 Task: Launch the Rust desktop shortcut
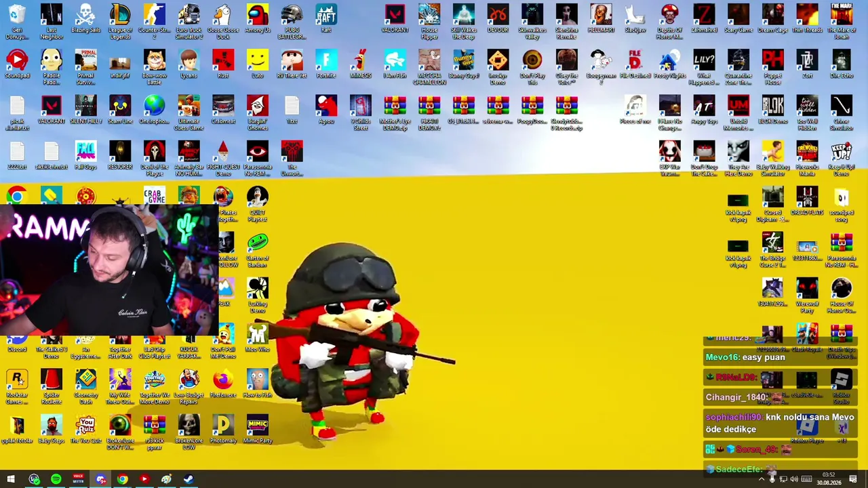[x=223, y=64]
